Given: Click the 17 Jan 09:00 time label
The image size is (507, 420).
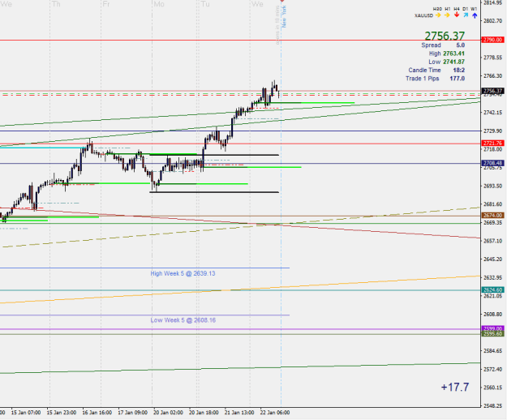Looking at the screenshot, I should 132,413.
